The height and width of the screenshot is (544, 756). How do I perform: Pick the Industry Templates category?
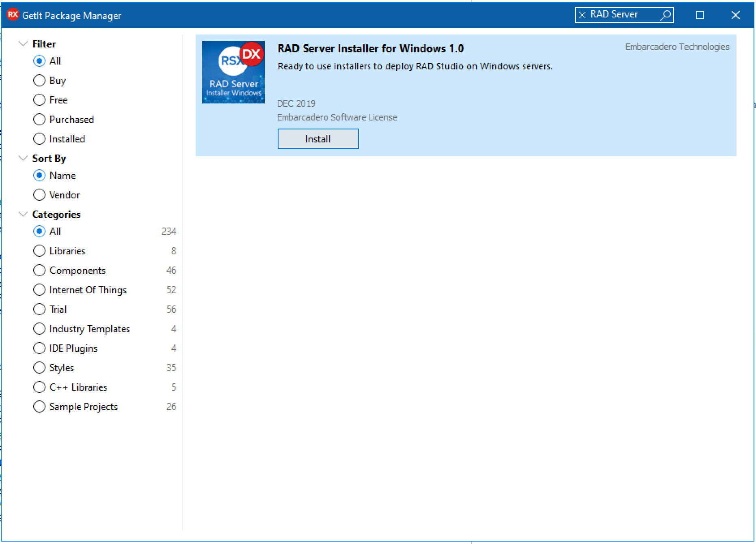(82, 329)
